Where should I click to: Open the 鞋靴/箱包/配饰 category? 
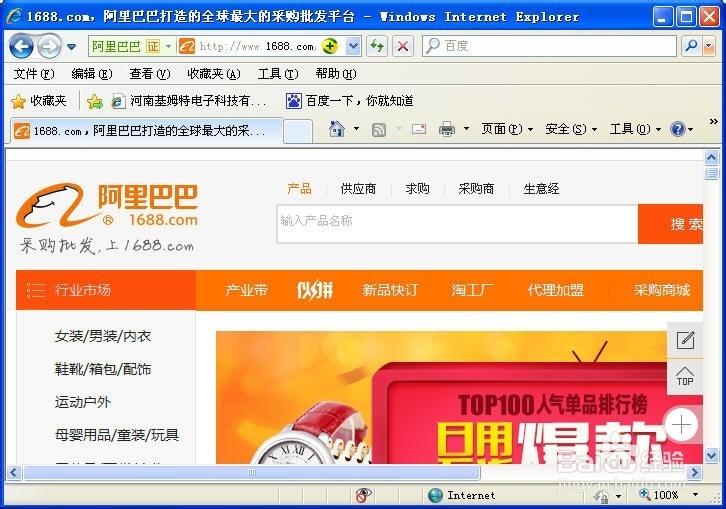tap(103, 369)
